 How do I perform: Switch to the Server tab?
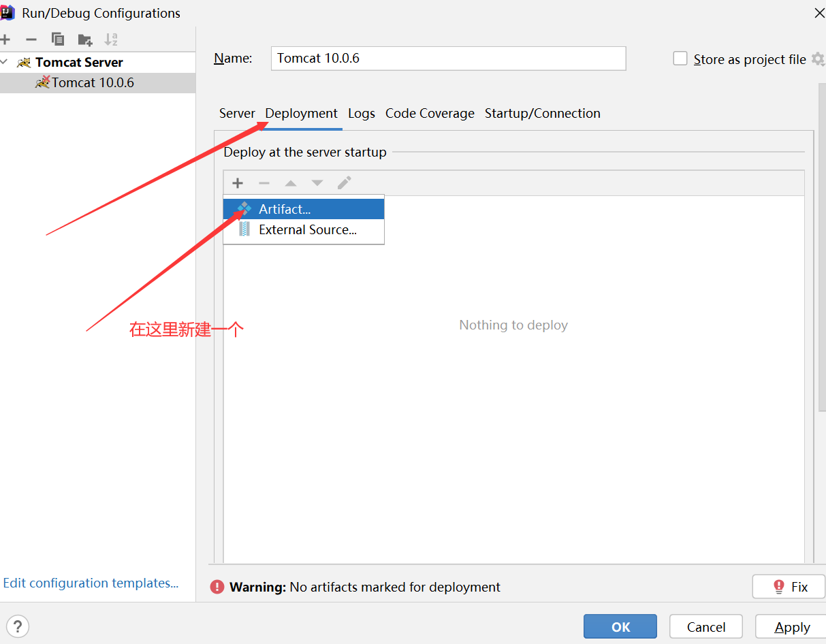(x=237, y=114)
